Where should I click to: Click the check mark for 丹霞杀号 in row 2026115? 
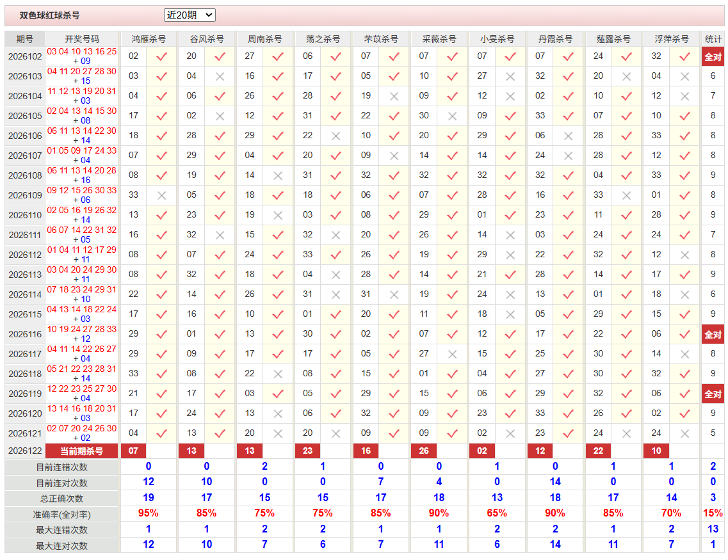[x=568, y=315]
